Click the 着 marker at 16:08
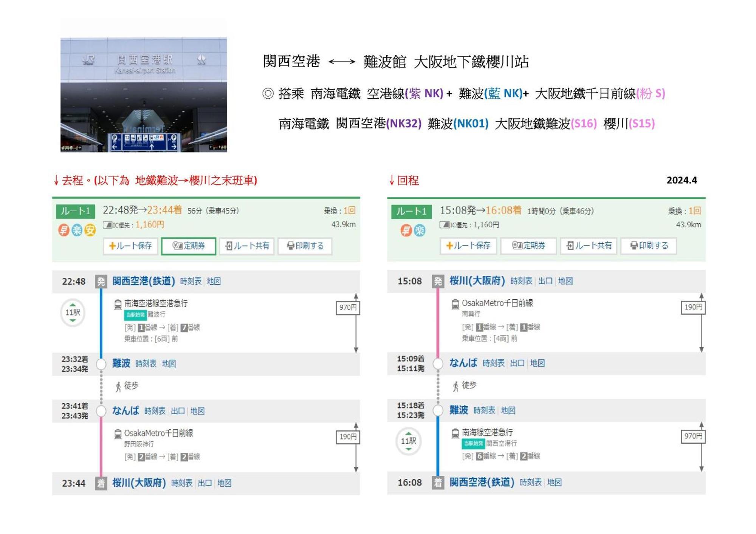Screen dimensions: 756x534 (438, 483)
